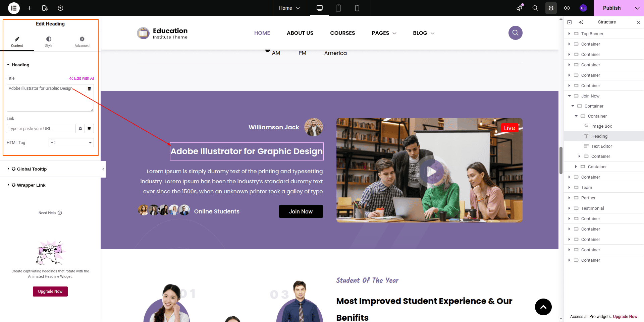The image size is (644, 322).
Task: Switch to mobile responsive view
Action: tap(357, 8)
